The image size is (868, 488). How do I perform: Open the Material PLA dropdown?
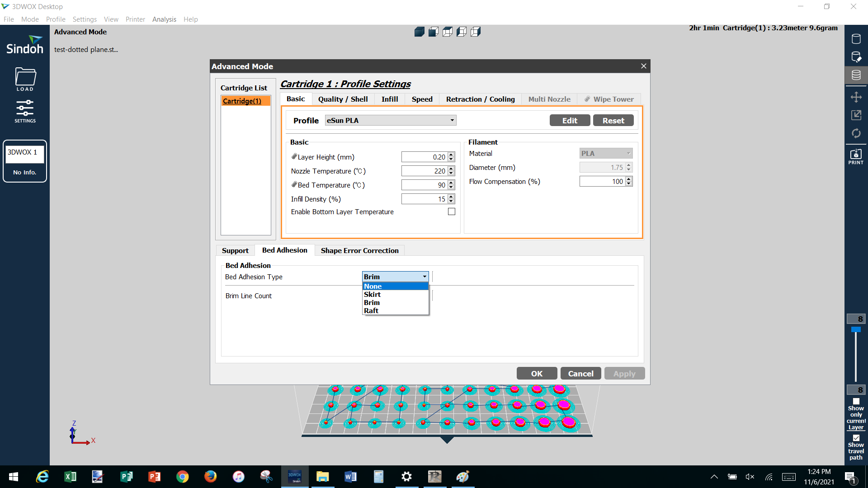click(606, 154)
